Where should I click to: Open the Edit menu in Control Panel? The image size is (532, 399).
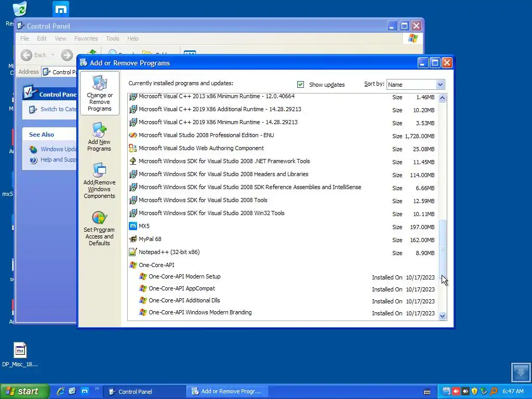point(42,38)
